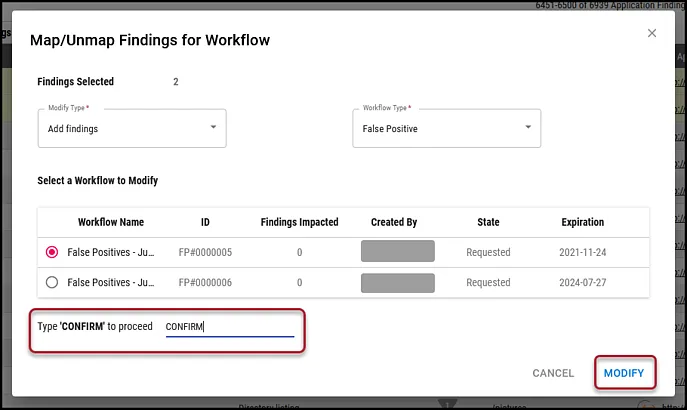687x410 pixels.
Task: Click the Findings Selected label
Action: [75, 81]
